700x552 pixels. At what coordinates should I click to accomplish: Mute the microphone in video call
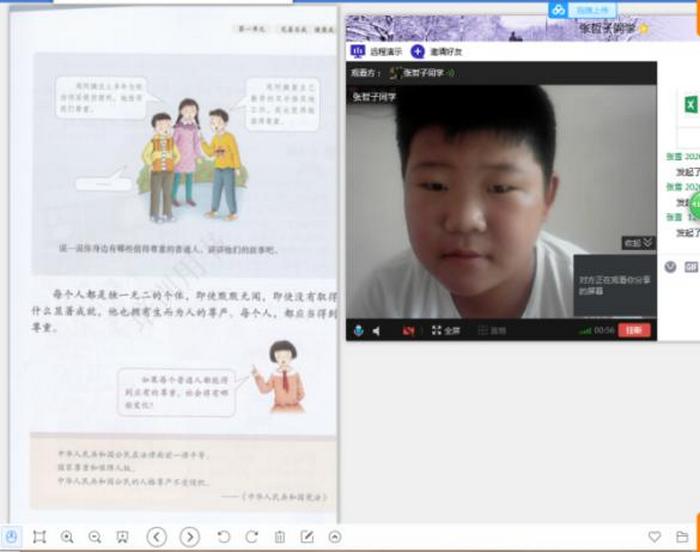(x=358, y=330)
